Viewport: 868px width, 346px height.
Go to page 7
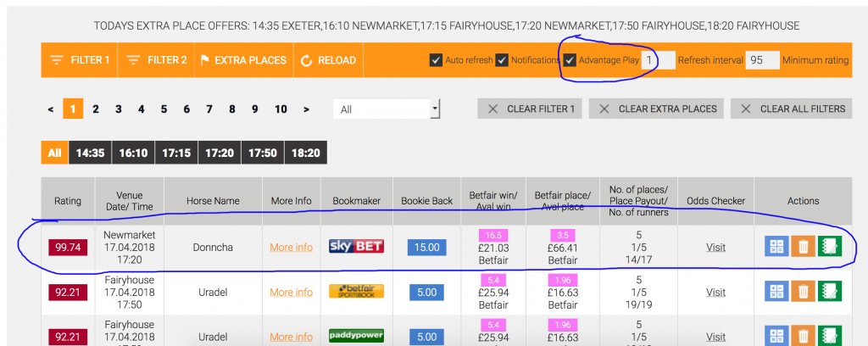pos(209,109)
